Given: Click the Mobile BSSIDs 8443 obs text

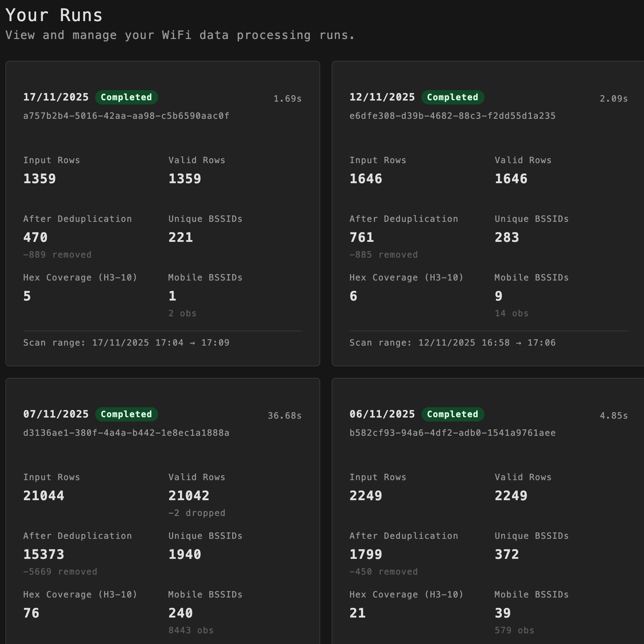Looking at the screenshot, I should click(x=191, y=630).
